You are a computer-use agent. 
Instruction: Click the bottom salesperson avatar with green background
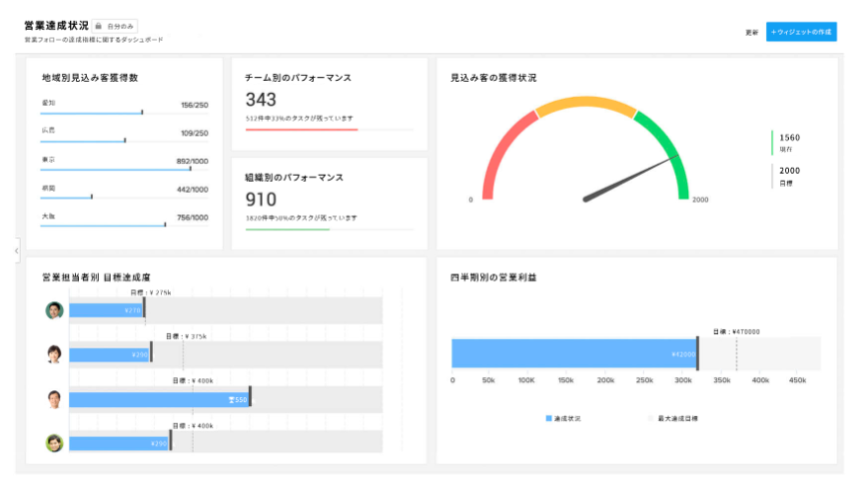[54, 443]
